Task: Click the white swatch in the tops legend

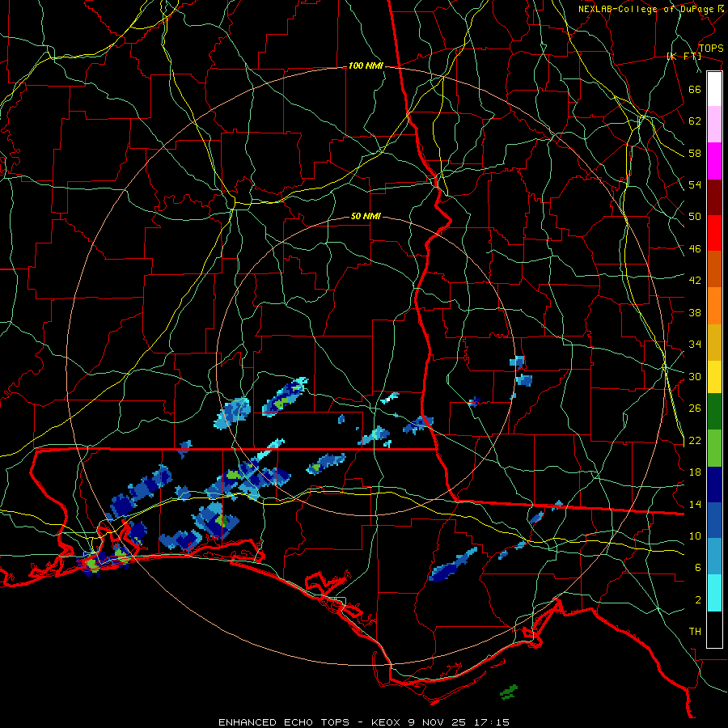Action: [x=714, y=89]
